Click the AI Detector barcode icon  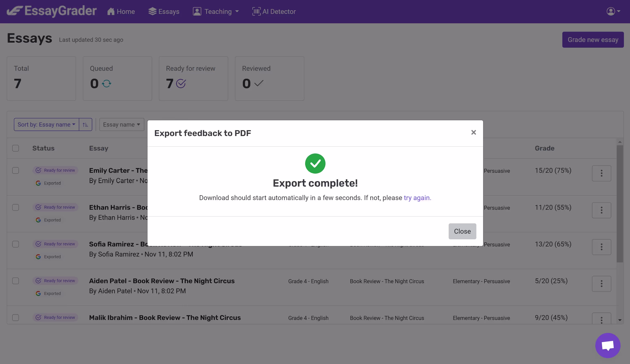(256, 12)
